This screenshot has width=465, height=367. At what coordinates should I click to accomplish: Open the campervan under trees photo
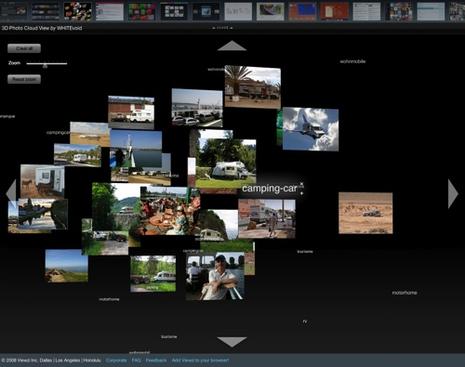pyautogui.click(x=226, y=163)
